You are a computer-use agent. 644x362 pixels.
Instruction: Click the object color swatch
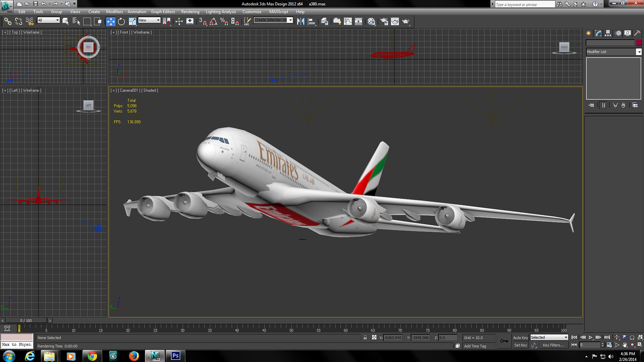pyautogui.click(x=639, y=43)
